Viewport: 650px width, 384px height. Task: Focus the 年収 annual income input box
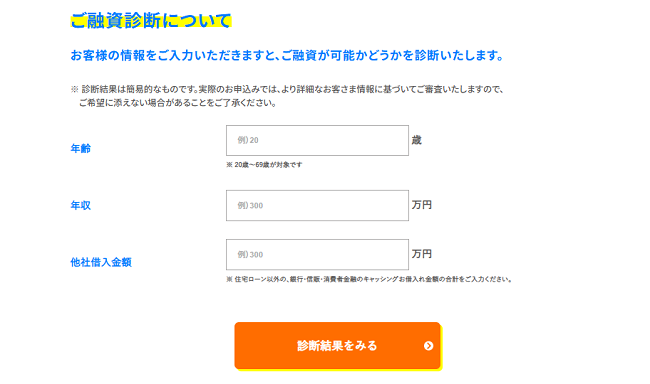317,206
